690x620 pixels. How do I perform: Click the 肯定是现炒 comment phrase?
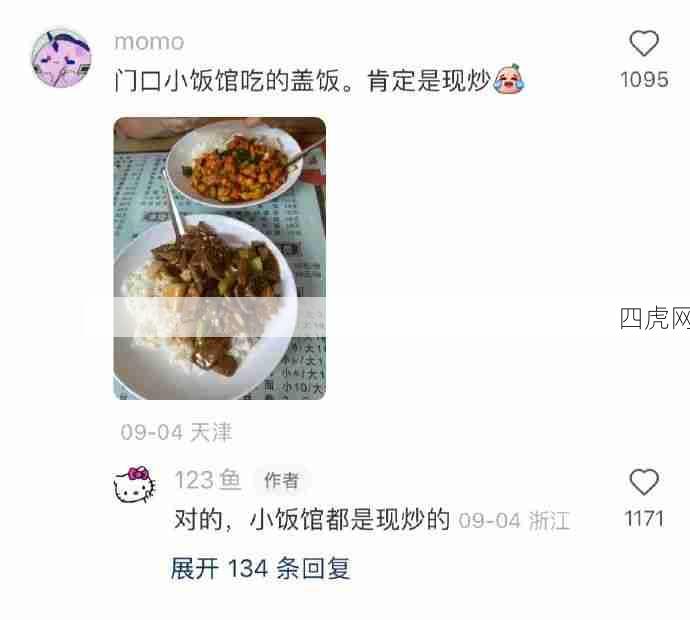(429, 81)
